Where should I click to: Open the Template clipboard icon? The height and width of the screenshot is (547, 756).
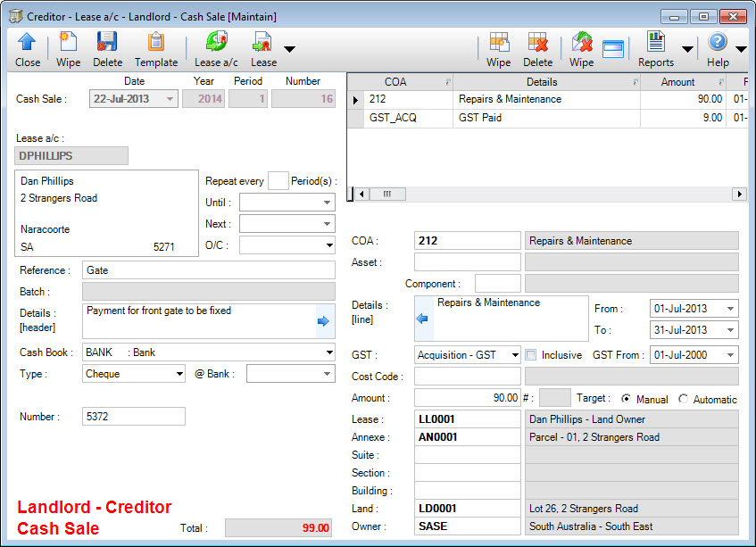155,43
